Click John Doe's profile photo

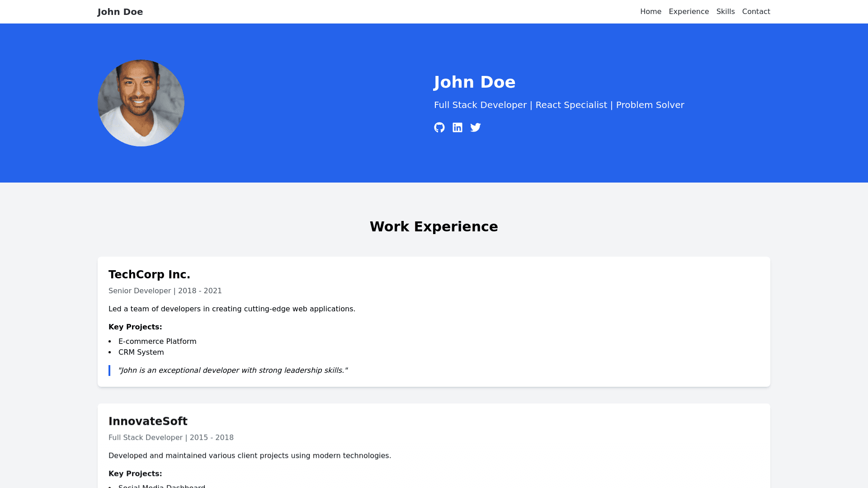point(141,103)
